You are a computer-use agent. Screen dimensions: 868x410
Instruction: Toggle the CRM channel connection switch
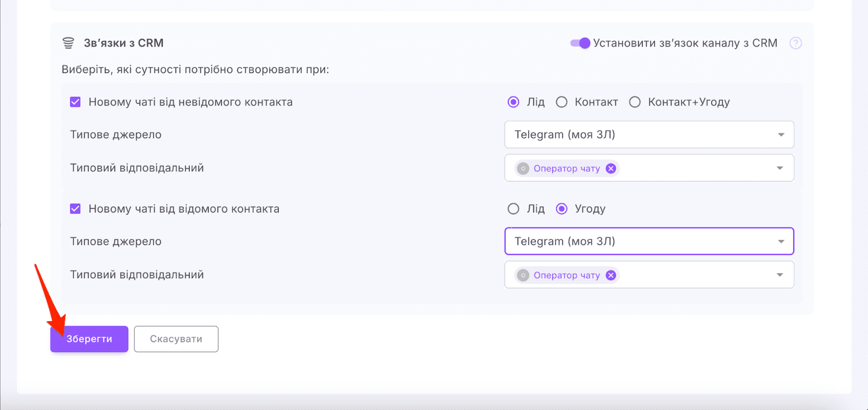point(580,43)
